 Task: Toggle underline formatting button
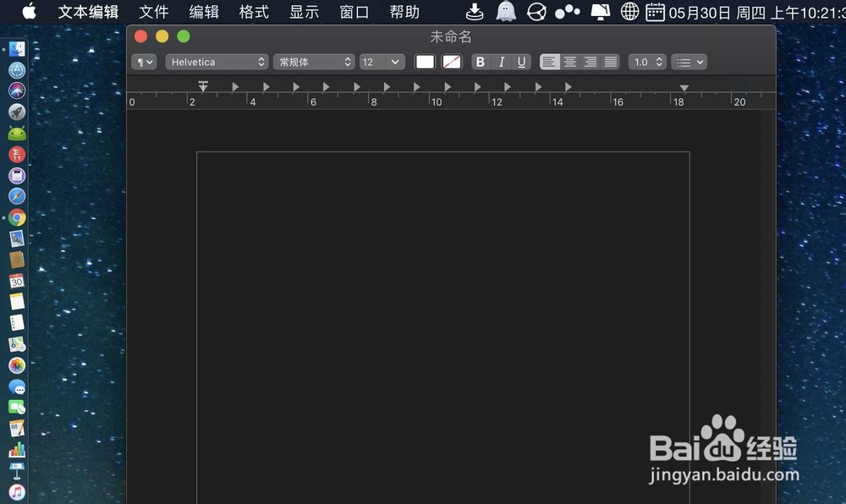521,62
